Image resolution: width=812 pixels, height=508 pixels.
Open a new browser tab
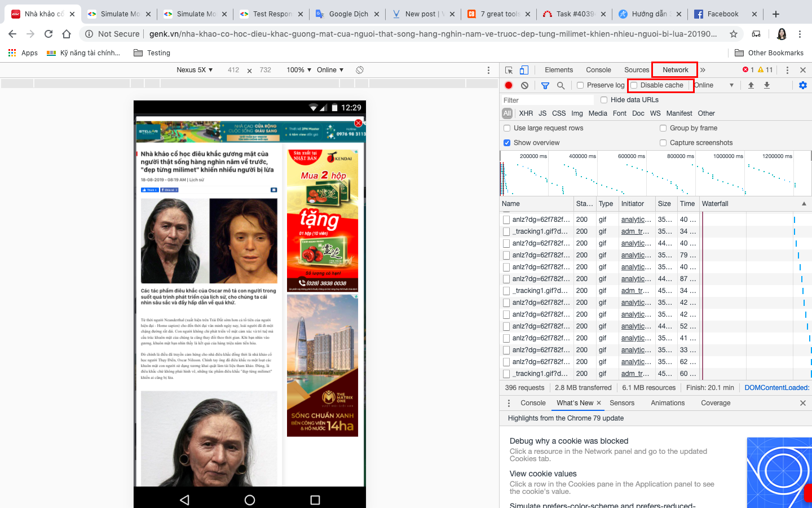click(x=776, y=14)
